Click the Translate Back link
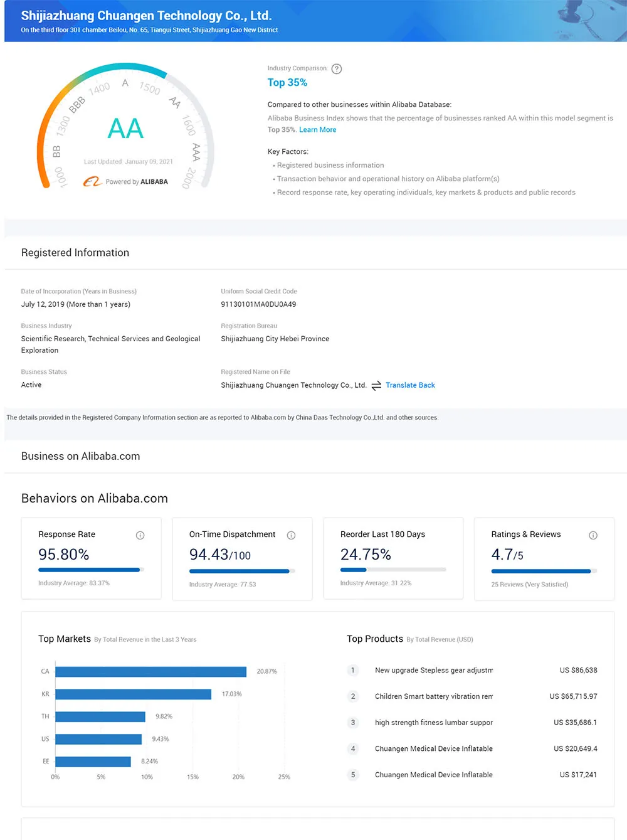Screen dimensions: 627x840 point(410,385)
